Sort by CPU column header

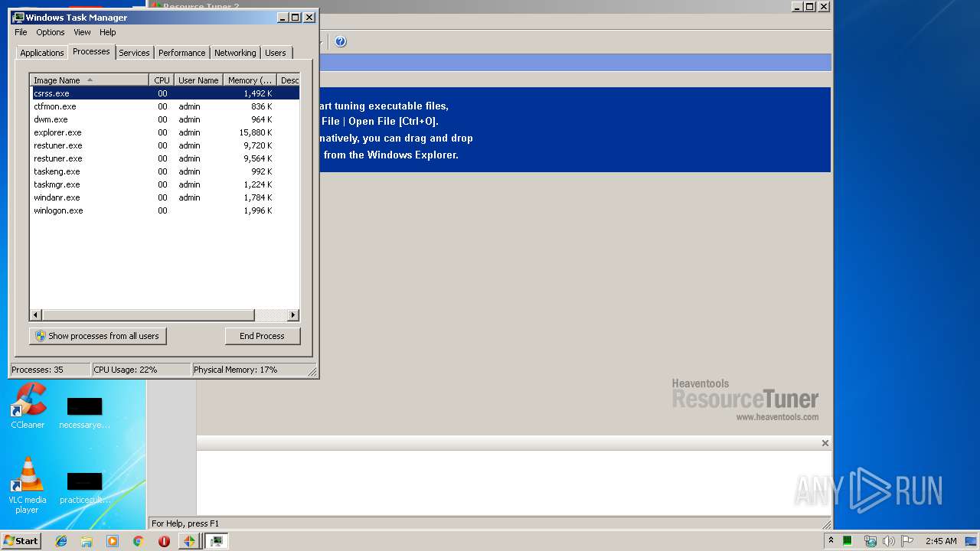[162, 80]
